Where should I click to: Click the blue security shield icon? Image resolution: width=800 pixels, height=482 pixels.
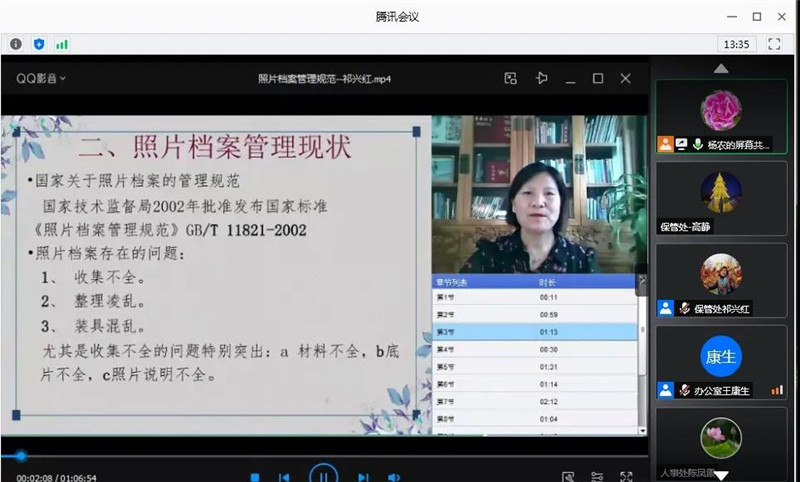pos(39,44)
